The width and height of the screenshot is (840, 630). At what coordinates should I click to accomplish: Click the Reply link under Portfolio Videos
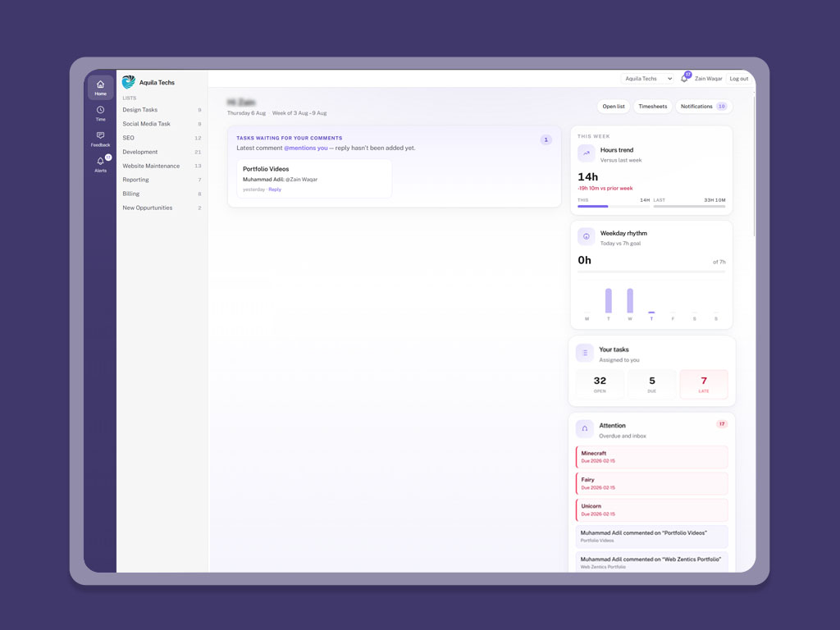tap(275, 189)
